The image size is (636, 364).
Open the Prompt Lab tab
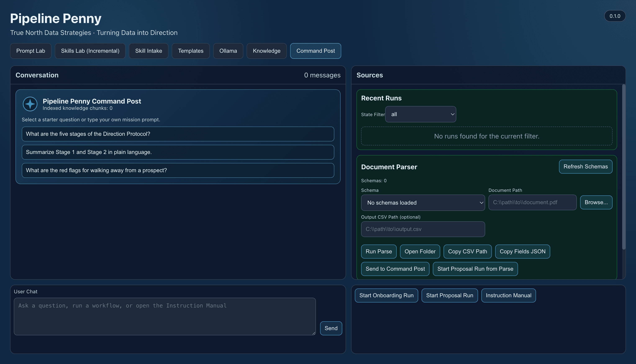pyautogui.click(x=31, y=51)
